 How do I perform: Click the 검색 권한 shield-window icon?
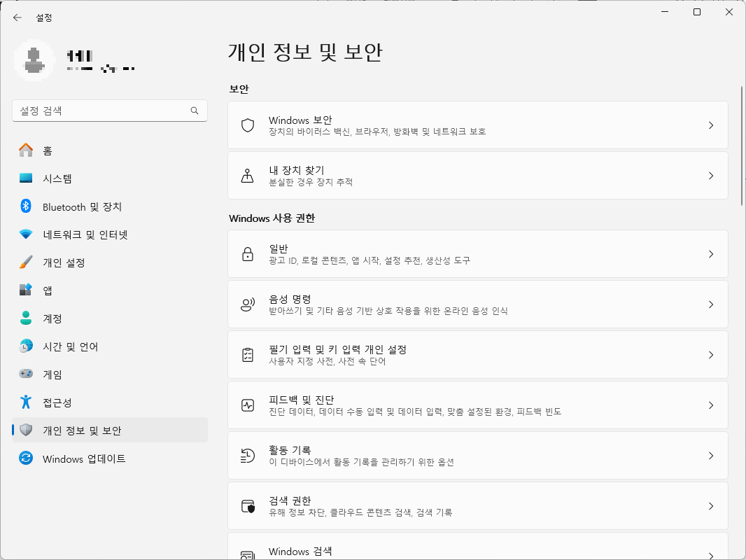pyautogui.click(x=248, y=506)
